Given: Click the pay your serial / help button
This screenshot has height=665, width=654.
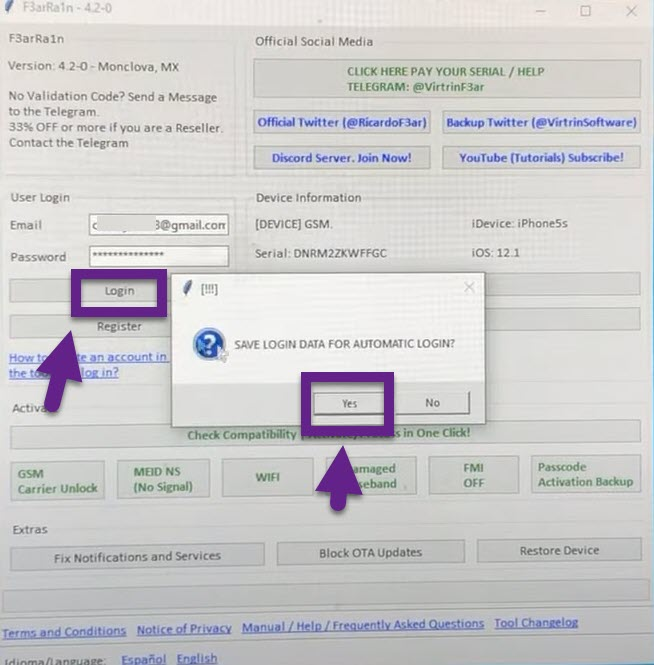Looking at the screenshot, I should (x=447, y=79).
